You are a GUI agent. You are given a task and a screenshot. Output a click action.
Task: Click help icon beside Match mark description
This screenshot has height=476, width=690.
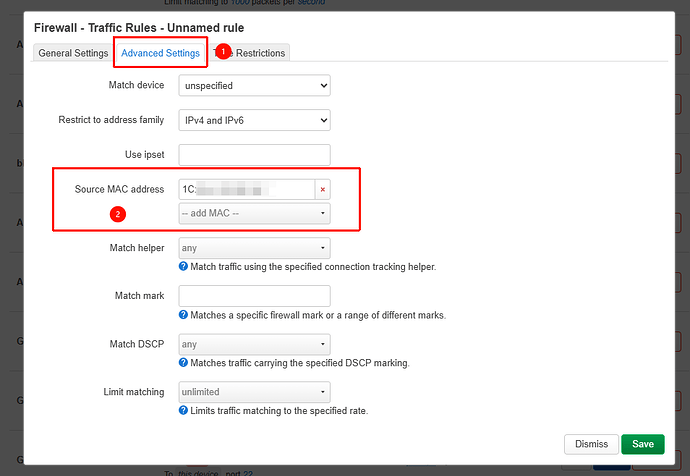[x=183, y=315]
